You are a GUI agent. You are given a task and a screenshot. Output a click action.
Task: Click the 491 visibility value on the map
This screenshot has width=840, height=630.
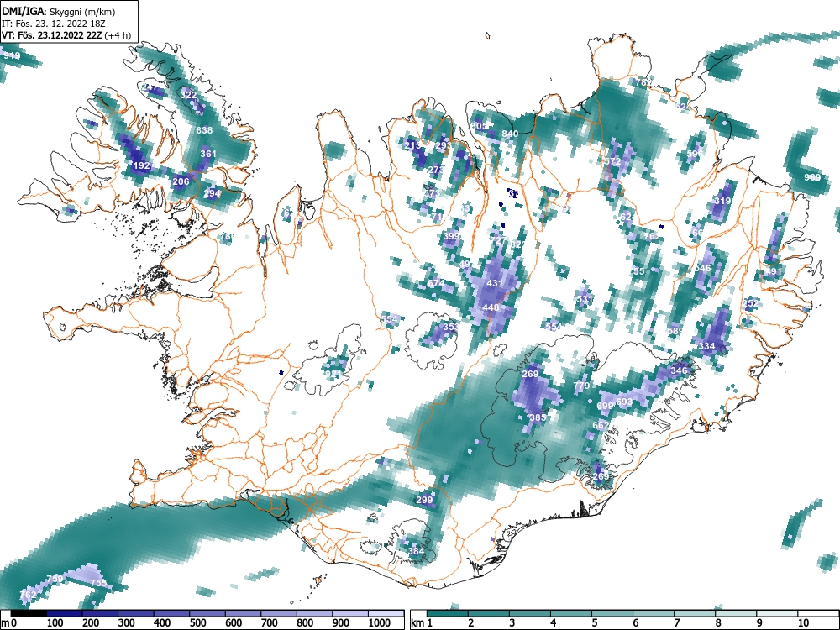point(774,271)
